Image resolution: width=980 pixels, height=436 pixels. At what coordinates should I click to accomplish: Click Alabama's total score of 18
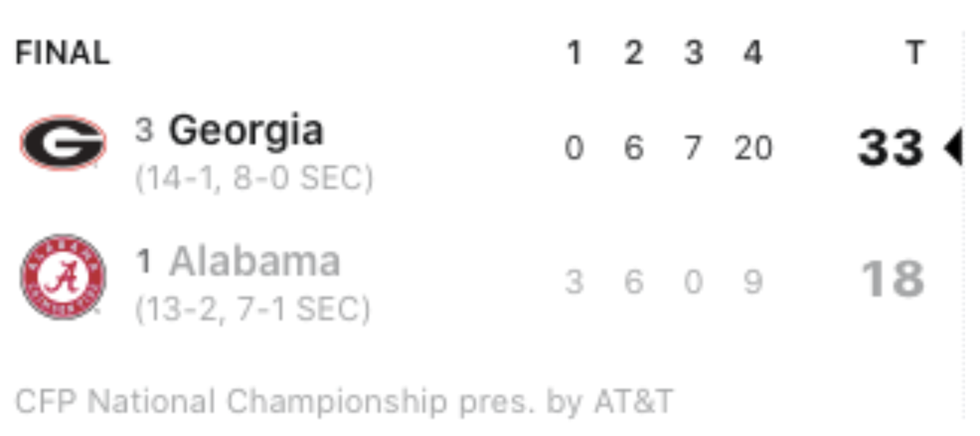(x=893, y=279)
